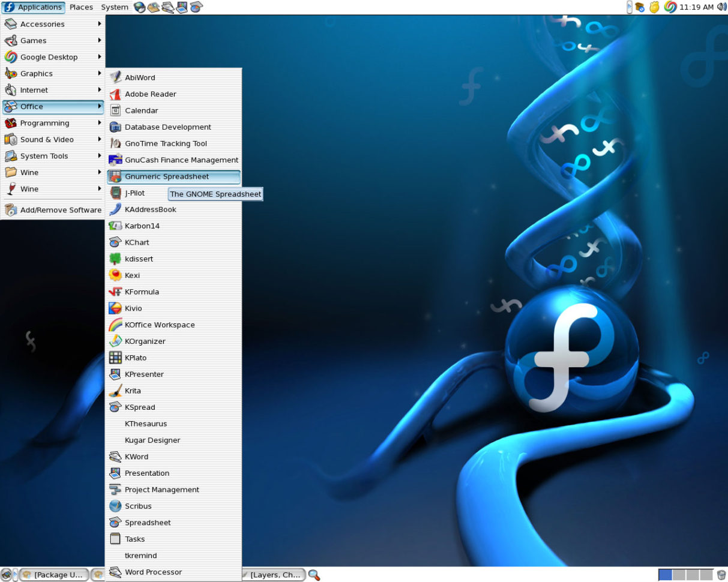Click the Gnumeric Spreadsheet icon
The height and width of the screenshot is (582, 728).
[115, 177]
